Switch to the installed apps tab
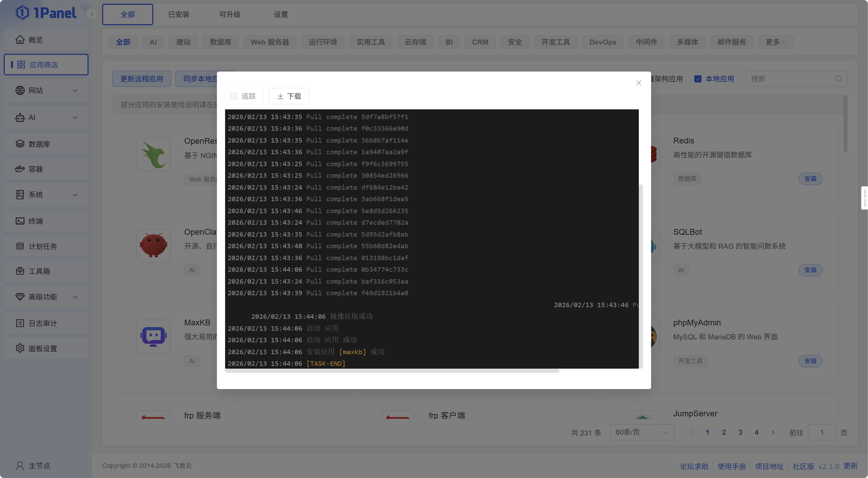The width and height of the screenshot is (868, 478). [179, 15]
